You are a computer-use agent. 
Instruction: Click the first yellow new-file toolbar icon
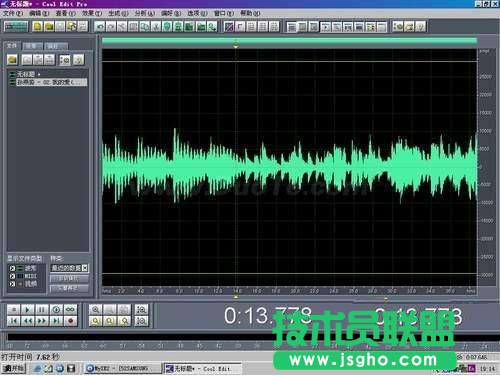tap(38, 26)
